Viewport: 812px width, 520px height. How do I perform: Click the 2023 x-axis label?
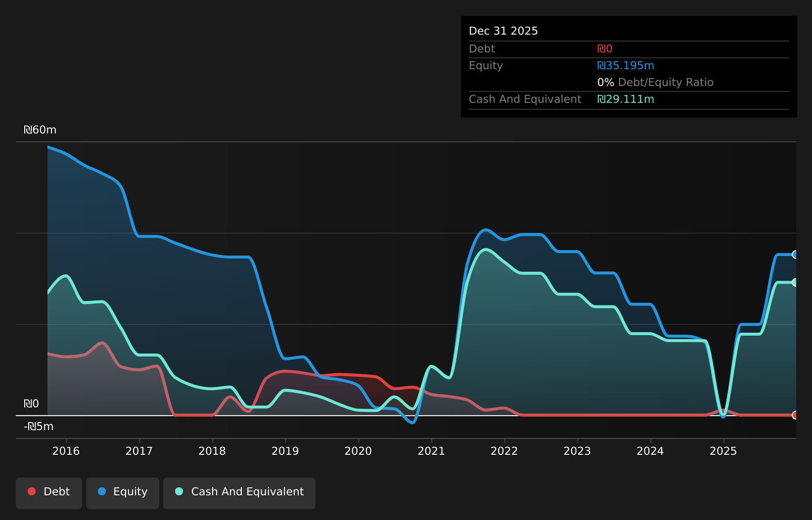pos(577,451)
